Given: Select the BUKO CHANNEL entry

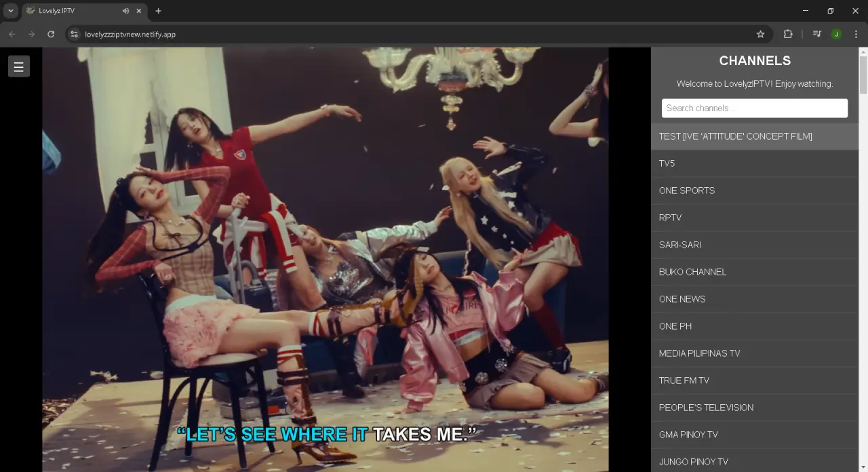Looking at the screenshot, I should click(755, 272).
